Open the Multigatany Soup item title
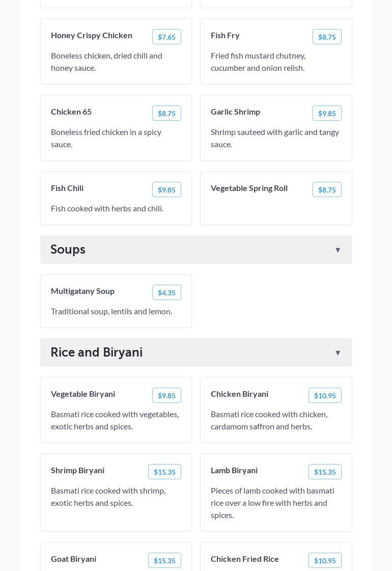The image size is (392, 571). point(82,291)
